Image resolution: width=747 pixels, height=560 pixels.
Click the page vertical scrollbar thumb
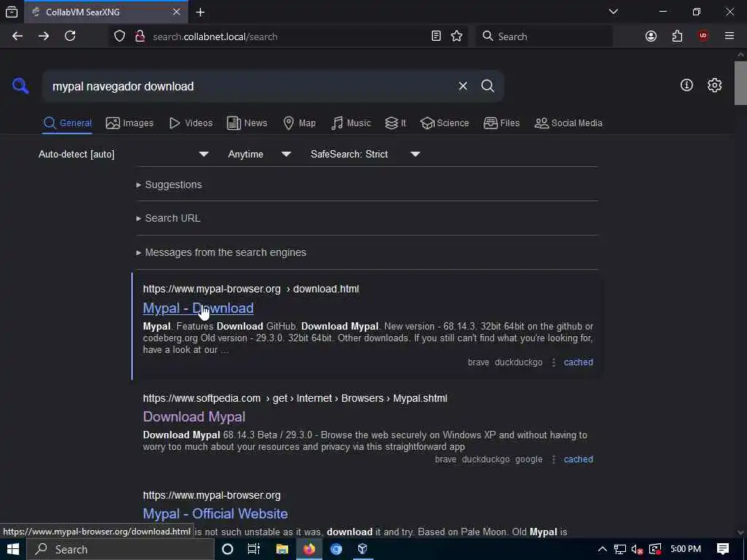click(x=740, y=83)
